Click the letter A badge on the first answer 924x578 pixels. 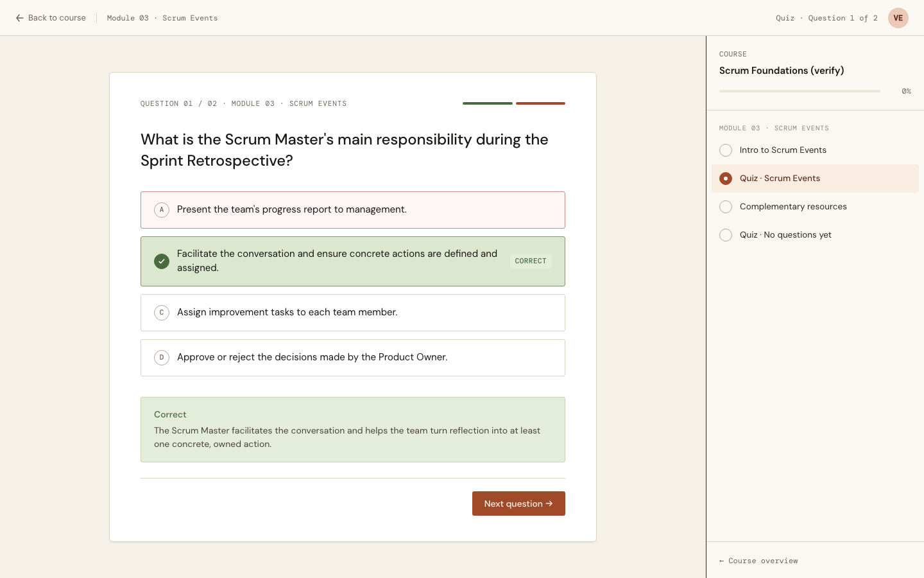[x=162, y=210]
